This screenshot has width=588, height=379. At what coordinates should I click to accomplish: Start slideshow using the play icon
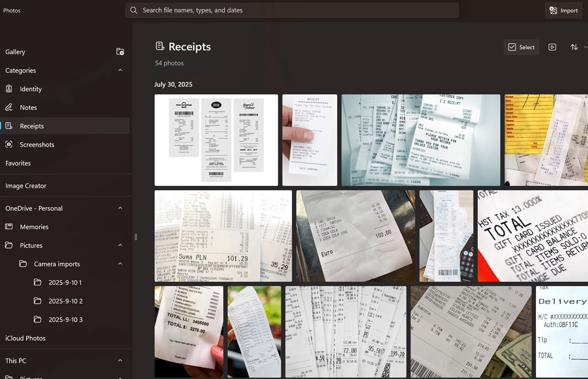click(552, 47)
